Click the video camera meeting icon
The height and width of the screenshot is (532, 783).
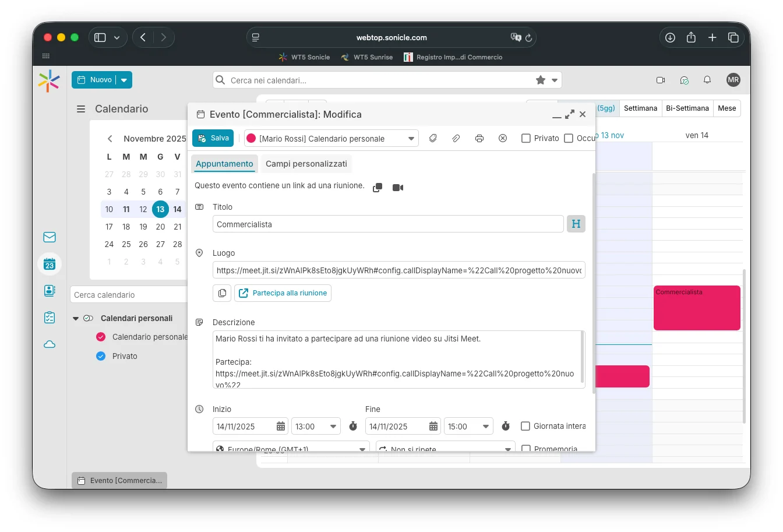tap(398, 188)
